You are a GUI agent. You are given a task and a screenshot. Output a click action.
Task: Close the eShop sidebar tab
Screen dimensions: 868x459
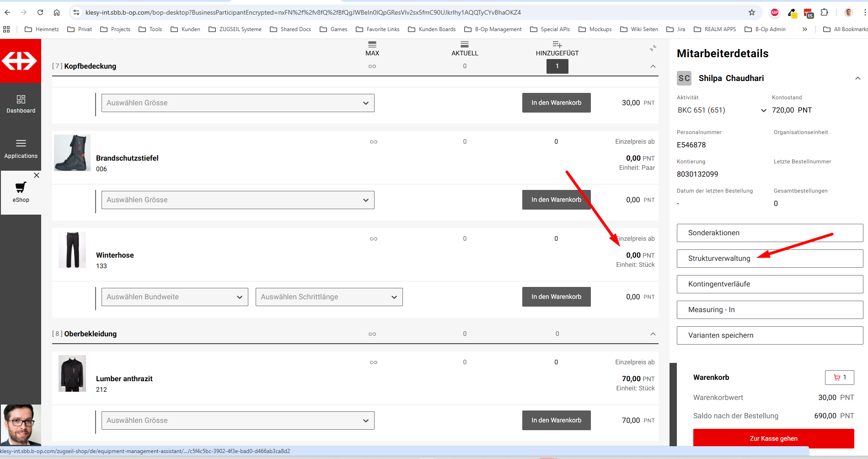(x=37, y=175)
